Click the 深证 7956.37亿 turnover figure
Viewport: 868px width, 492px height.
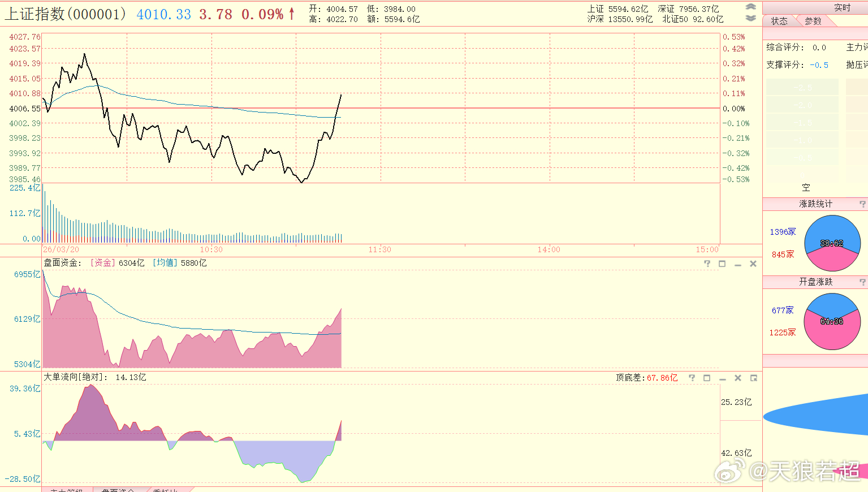(x=688, y=9)
